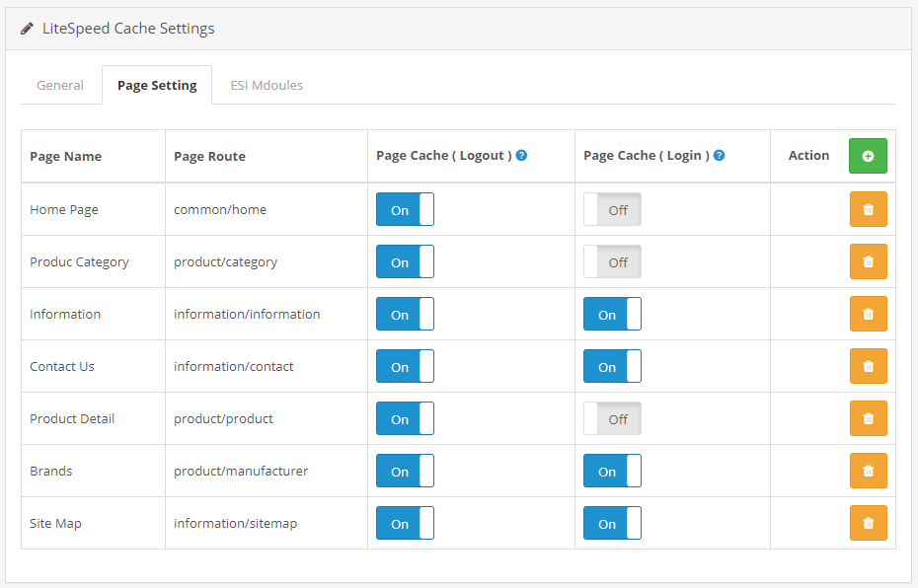Image resolution: width=918 pixels, height=588 pixels.
Task: Remove the Information page entry
Action: pos(868,314)
